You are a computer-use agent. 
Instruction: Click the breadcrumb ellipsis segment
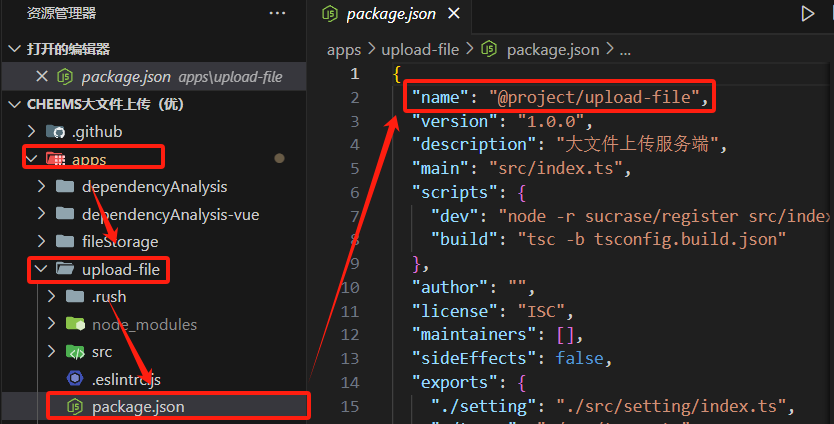626,51
